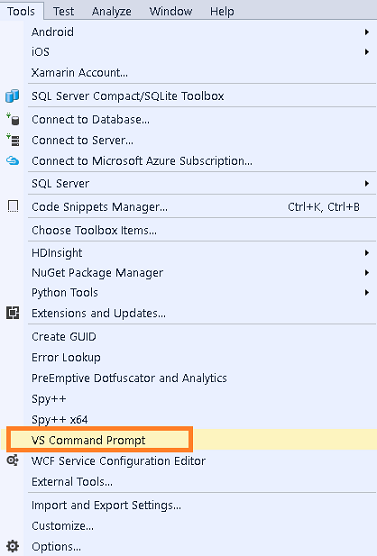Click the WCF Service Configuration Editor icon

tap(12, 461)
